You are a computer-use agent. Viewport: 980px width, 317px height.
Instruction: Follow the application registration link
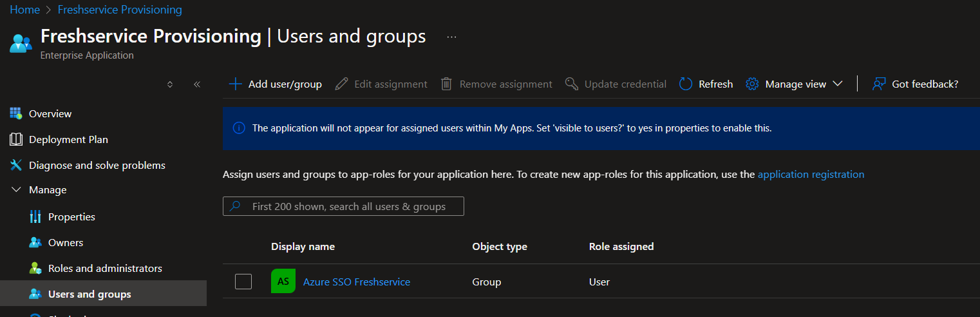coord(811,174)
